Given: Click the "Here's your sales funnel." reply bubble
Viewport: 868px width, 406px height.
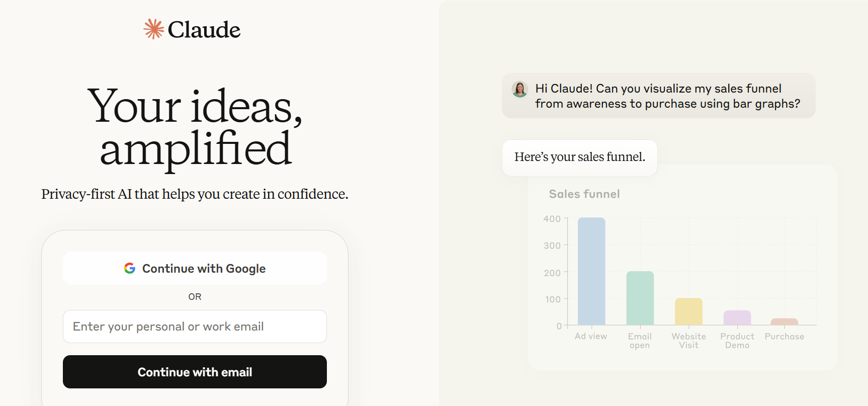Looking at the screenshot, I should [x=579, y=157].
